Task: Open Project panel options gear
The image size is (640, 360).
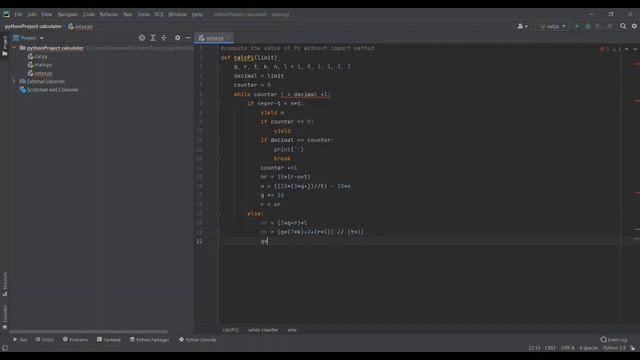Action: coord(178,38)
